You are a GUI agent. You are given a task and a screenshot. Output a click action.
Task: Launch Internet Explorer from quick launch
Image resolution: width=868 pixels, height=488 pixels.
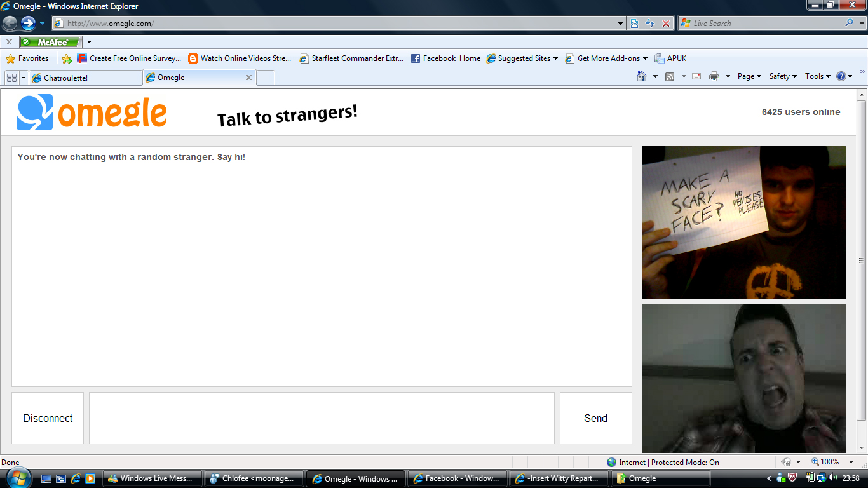tap(76, 478)
